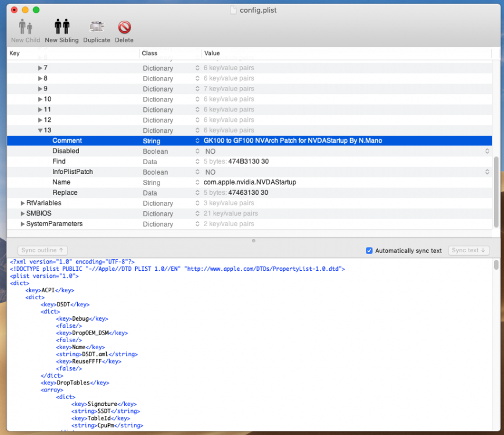This screenshot has height=435, width=504.
Task: Click the Sync text button
Action: [x=469, y=250]
